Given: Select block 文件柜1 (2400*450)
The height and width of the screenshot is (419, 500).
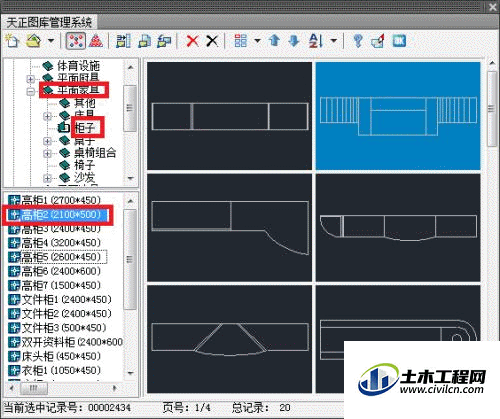Looking at the screenshot, I should click(66, 300).
